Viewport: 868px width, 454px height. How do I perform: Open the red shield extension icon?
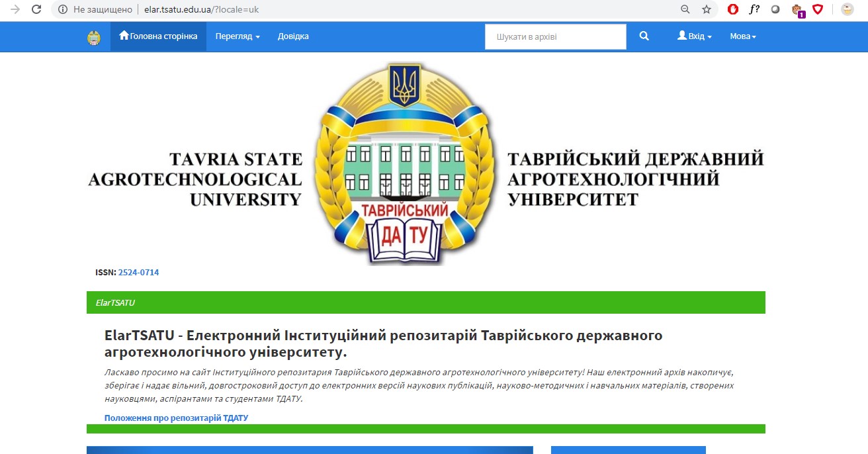(818, 9)
